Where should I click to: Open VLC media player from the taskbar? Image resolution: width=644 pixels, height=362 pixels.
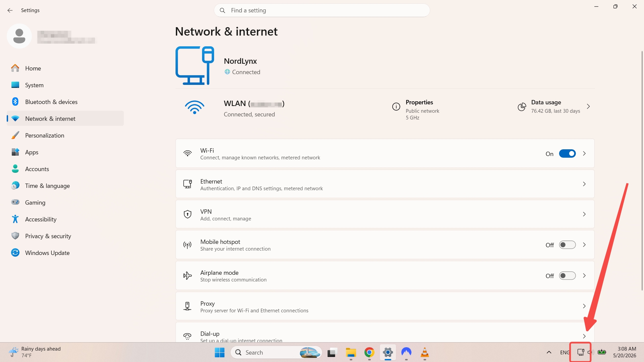click(x=425, y=353)
